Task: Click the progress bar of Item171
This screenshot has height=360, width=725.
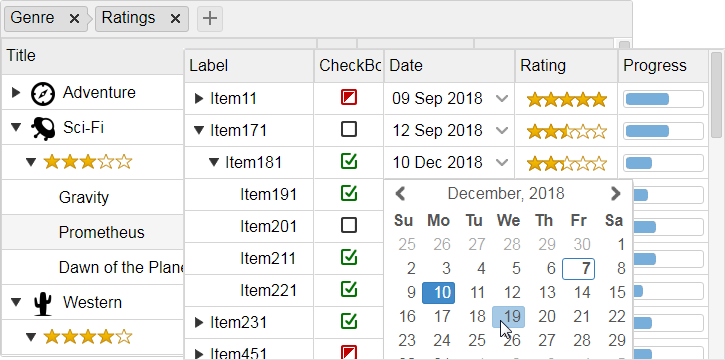Action: (x=664, y=131)
